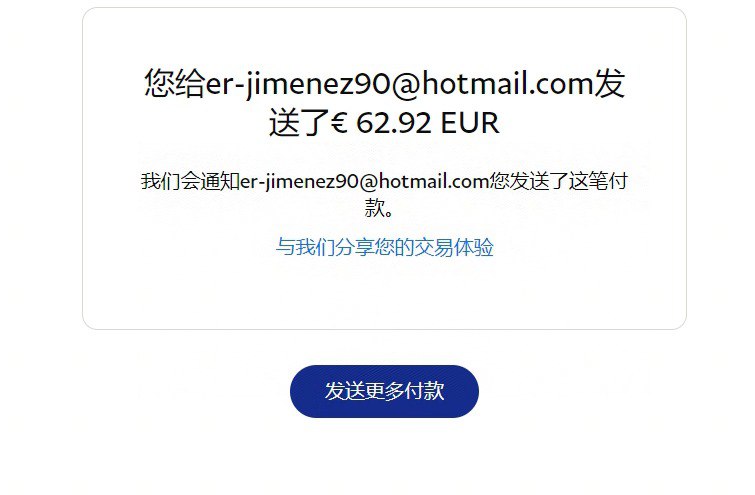This screenshot has height=495, width=755.
Task: Click the email address in the notification sentence
Action: point(364,182)
